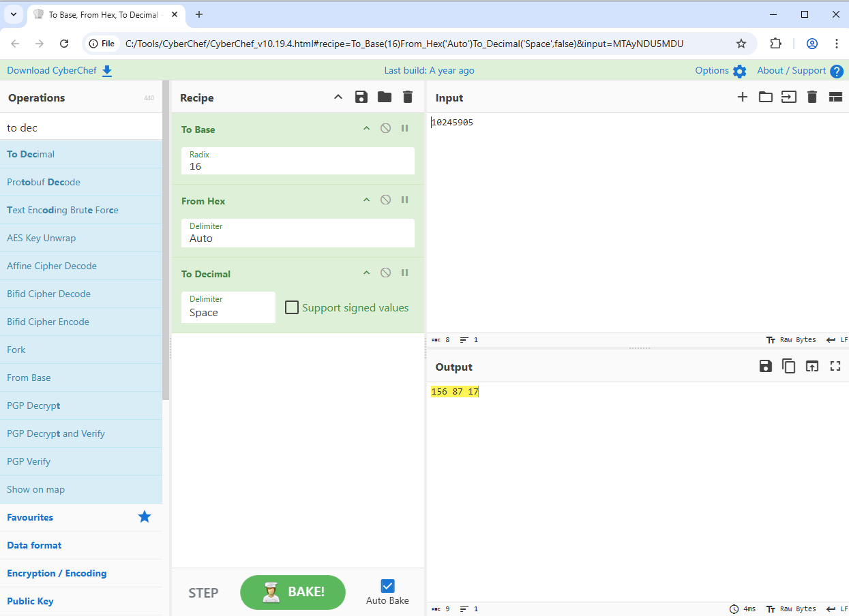Select Text Encoding Brute Force operation
The height and width of the screenshot is (616, 849).
(81, 210)
